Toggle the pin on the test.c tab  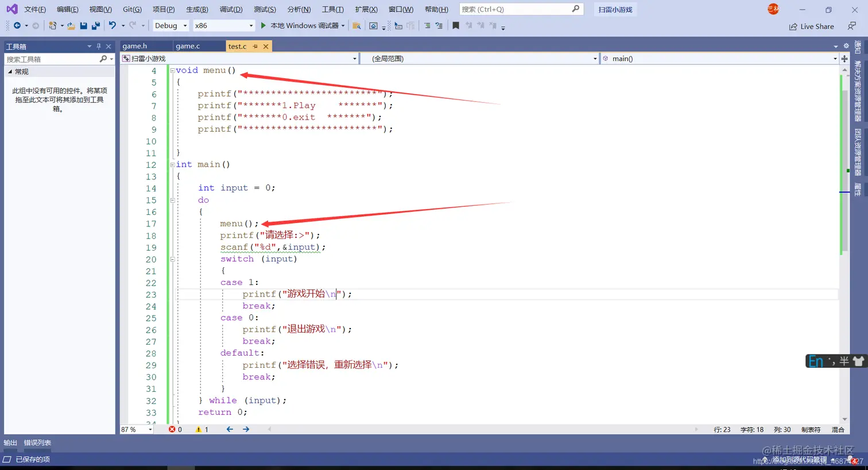tap(255, 47)
